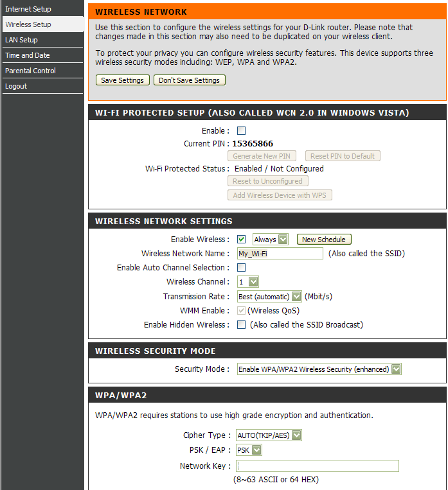Open the Always schedule dropdown
Viewport: 448px width, 490px height.
pyautogui.click(x=271, y=240)
